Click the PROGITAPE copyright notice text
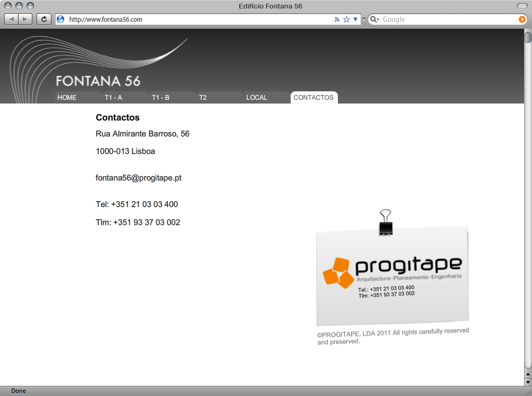 [393, 336]
